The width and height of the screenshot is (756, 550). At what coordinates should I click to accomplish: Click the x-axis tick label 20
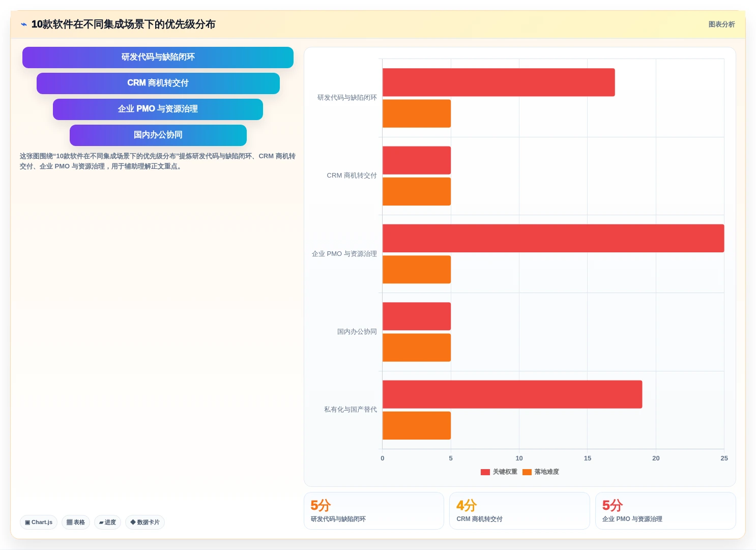point(656,458)
